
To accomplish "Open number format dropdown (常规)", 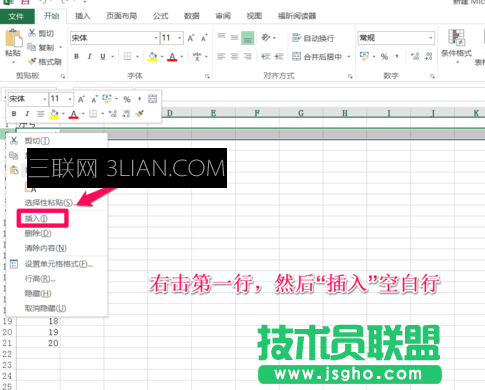I will tap(430, 38).
